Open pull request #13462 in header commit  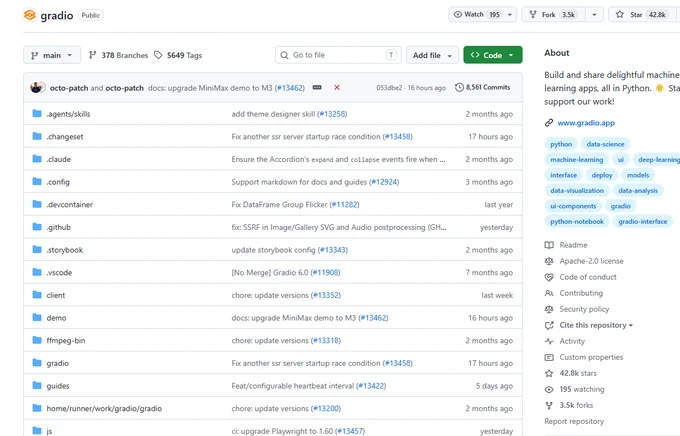coord(290,88)
